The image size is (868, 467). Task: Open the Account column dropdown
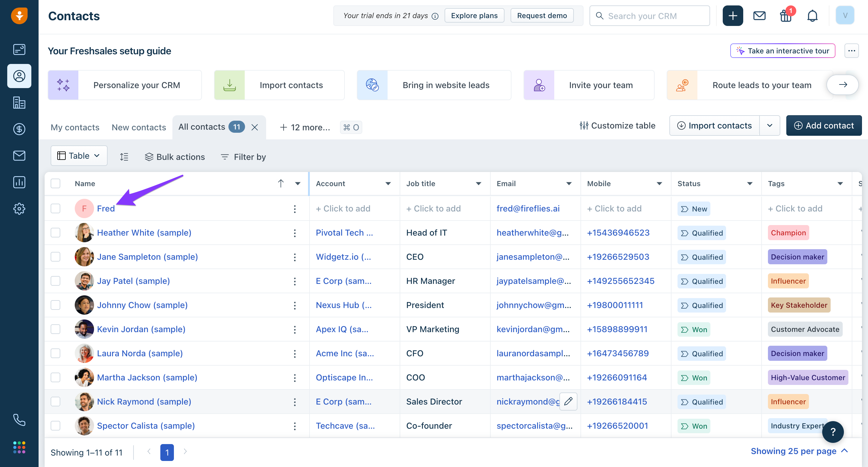click(x=388, y=183)
